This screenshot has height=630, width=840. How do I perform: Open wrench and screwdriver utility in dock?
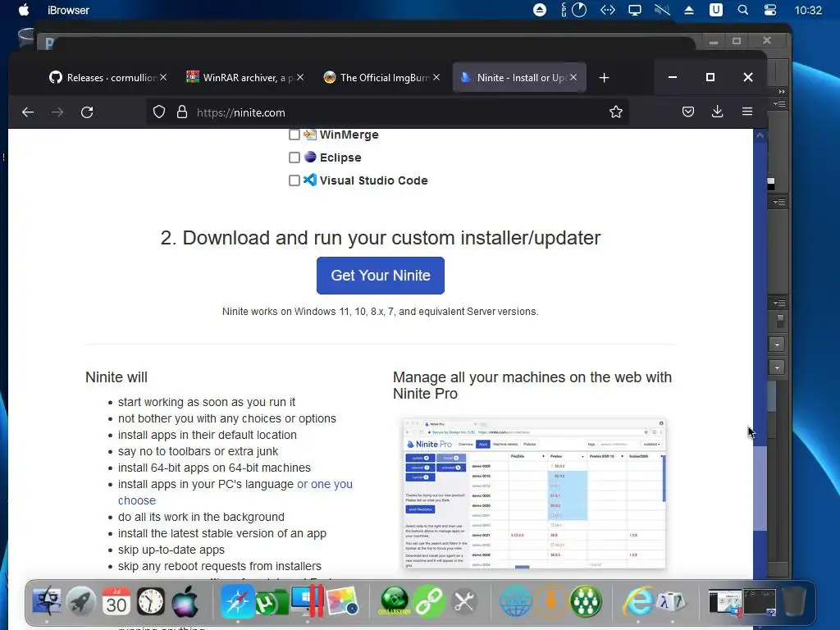(x=464, y=601)
